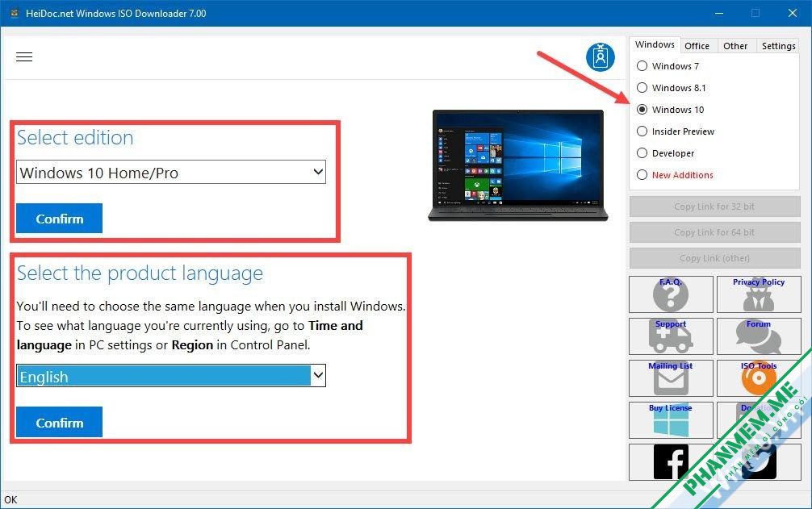This screenshot has height=509, width=812.
Task: Click the OK status bar text
Action: tap(10, 499)
